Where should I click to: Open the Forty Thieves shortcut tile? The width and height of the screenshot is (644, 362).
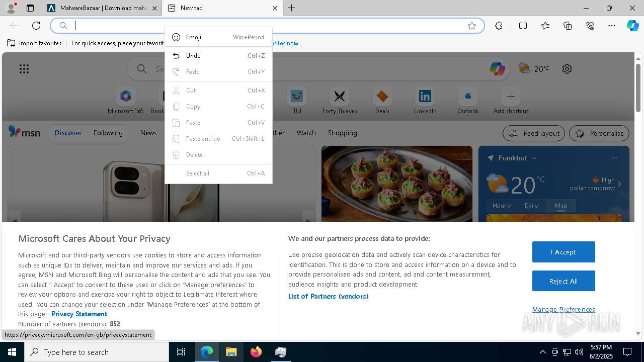tap(340, 101)
